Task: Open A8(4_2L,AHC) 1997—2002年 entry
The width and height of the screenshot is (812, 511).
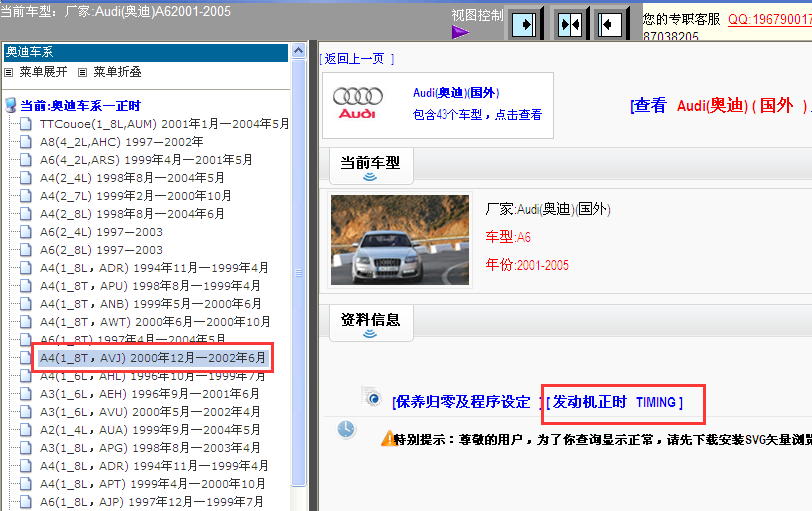Action: [121, 142]
